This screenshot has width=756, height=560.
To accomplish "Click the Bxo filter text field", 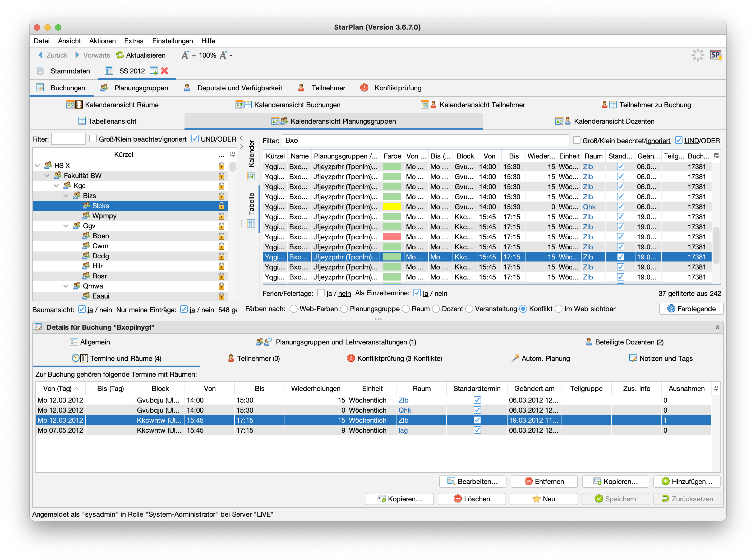I will (425, 140).
